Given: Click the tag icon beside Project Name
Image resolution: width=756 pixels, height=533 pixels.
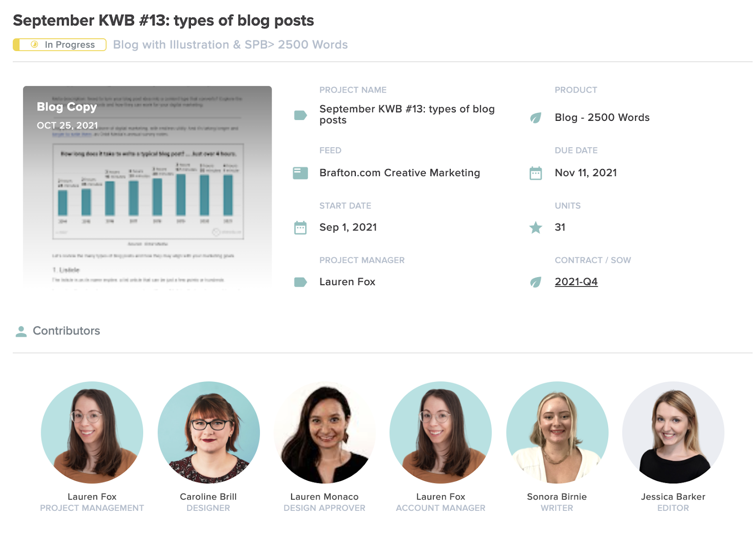Looking at the screenshot, I should (301, 115).
